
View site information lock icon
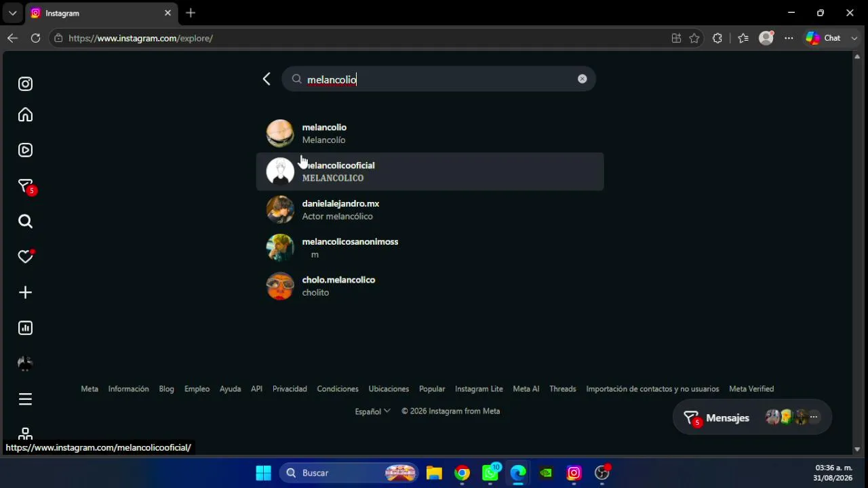tap(58, 38)
